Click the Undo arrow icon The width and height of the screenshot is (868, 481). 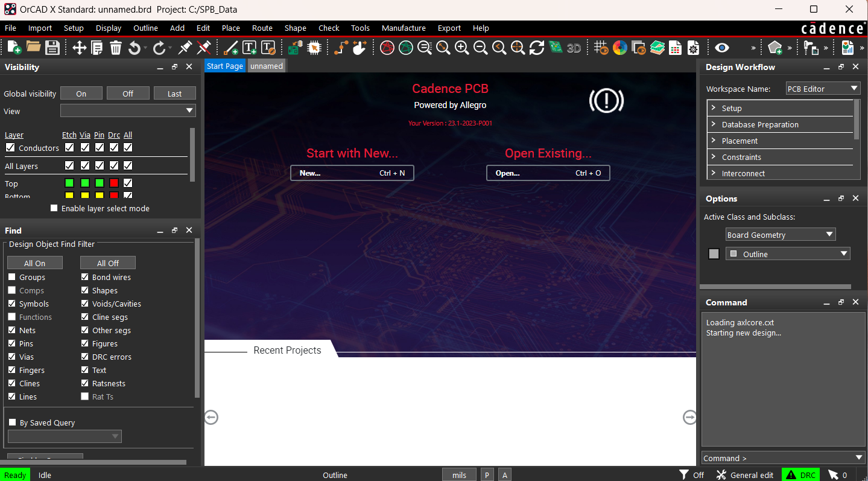(x=135, y=48)
